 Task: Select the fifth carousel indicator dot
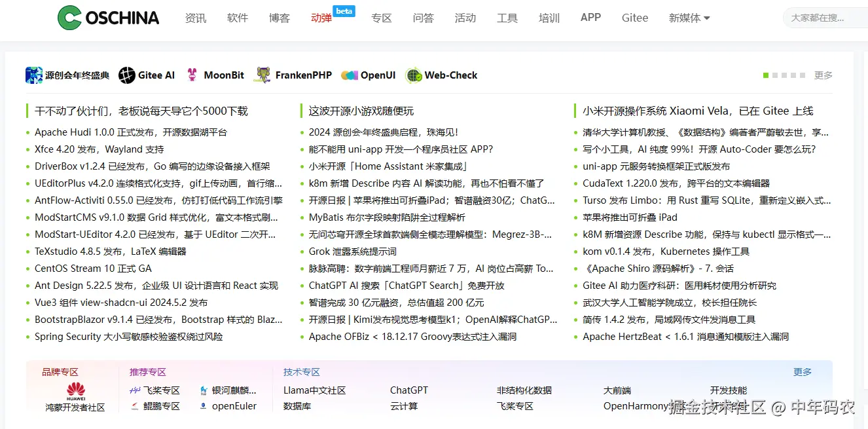803,75
